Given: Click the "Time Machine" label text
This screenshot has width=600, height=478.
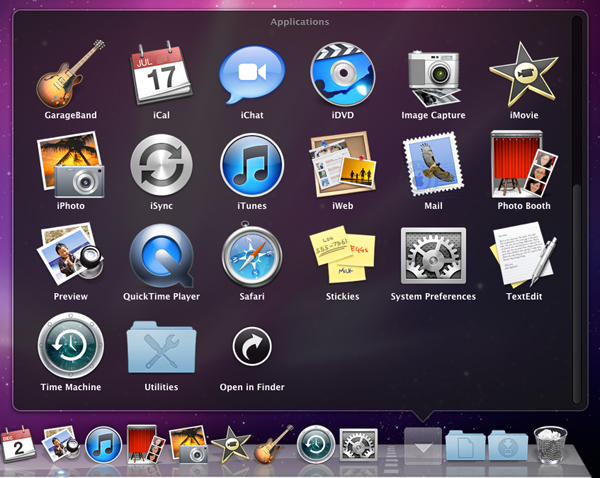Looking at the screenshot, I should point(70,387).
